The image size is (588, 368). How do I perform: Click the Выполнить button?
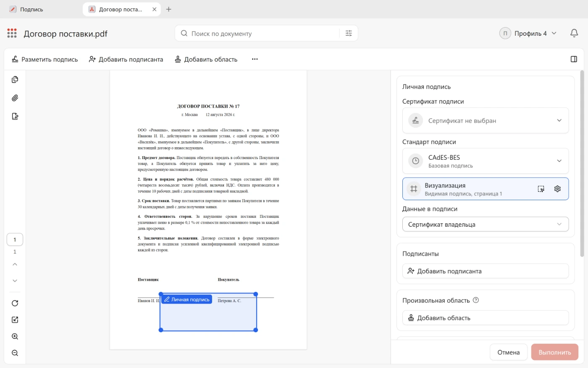(x=554, y=352)
